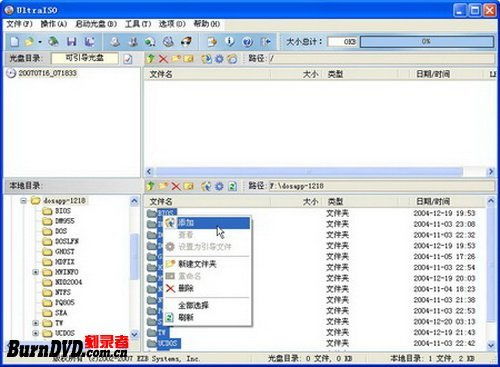Click the 0% capacity progress bar
This screenshot has height=367, width=500.
427,42
